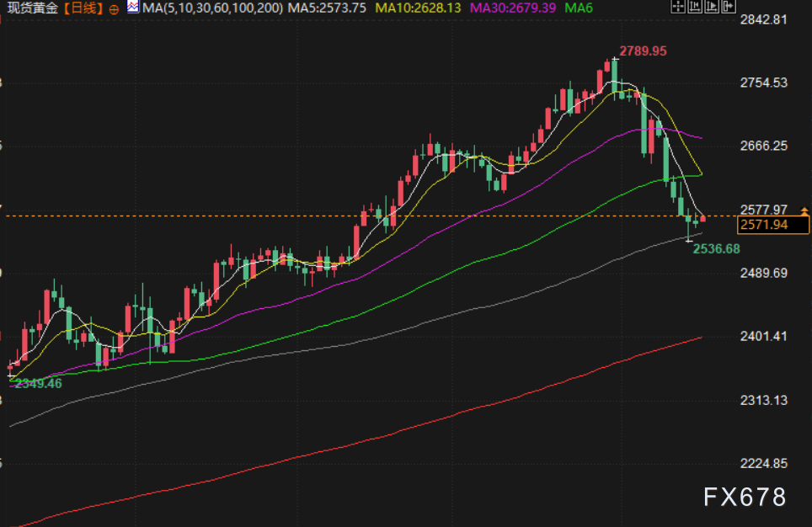Toggle the yellow MA10 legend label
This screenshot has width=812, height=527.
416,8
